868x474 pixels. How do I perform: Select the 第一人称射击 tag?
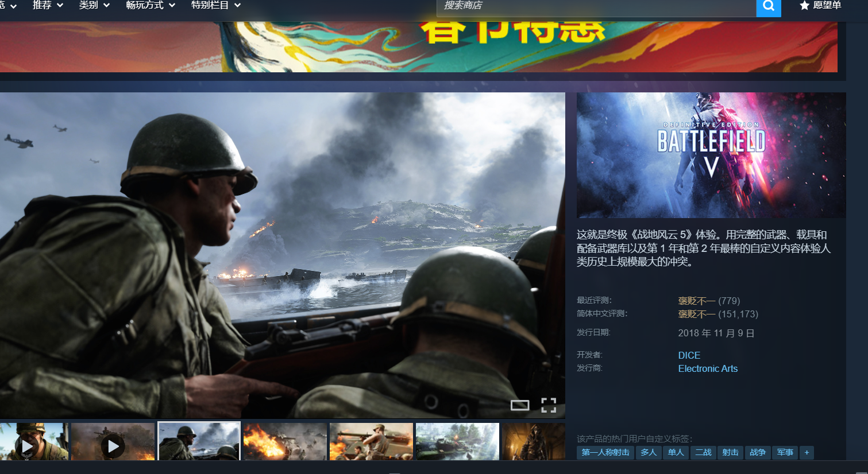tap(605, 453)
